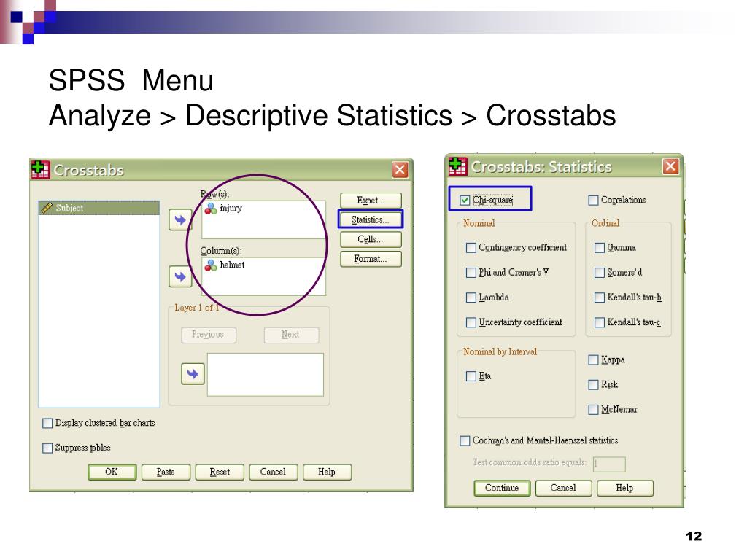Check the Lambda checkbox
The image size is (747, 560).
(x=471, y=297)
